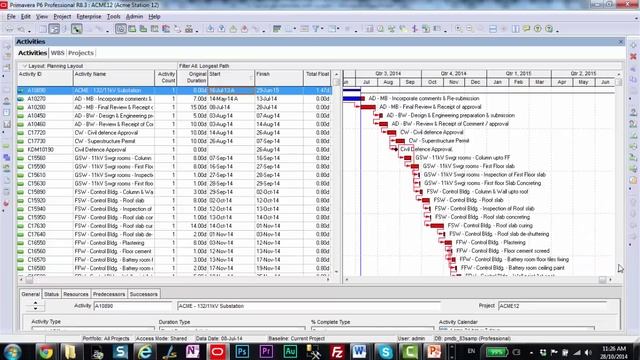Click the activity name field ACME - 132/11kV Substation
Screen dimensions: 640x360
click(309, 306)
